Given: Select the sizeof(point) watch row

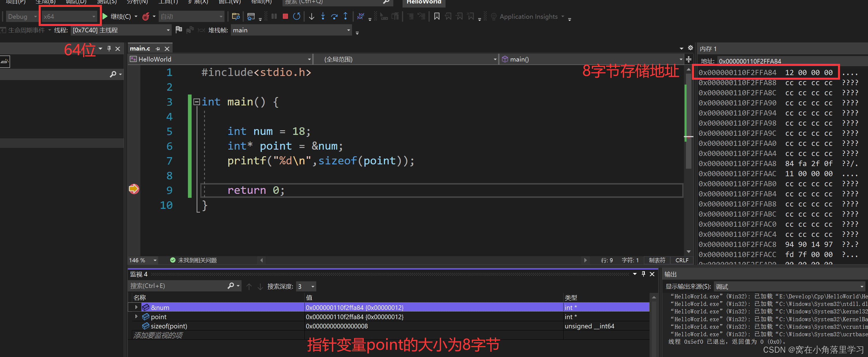Looking at the screenshot, I should (390, 326).
